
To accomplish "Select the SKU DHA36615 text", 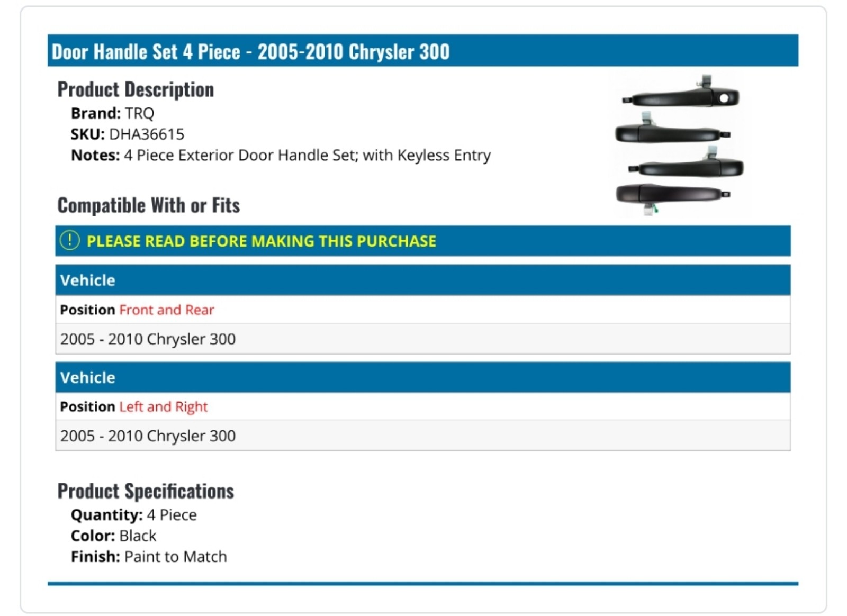I will 128,134.
